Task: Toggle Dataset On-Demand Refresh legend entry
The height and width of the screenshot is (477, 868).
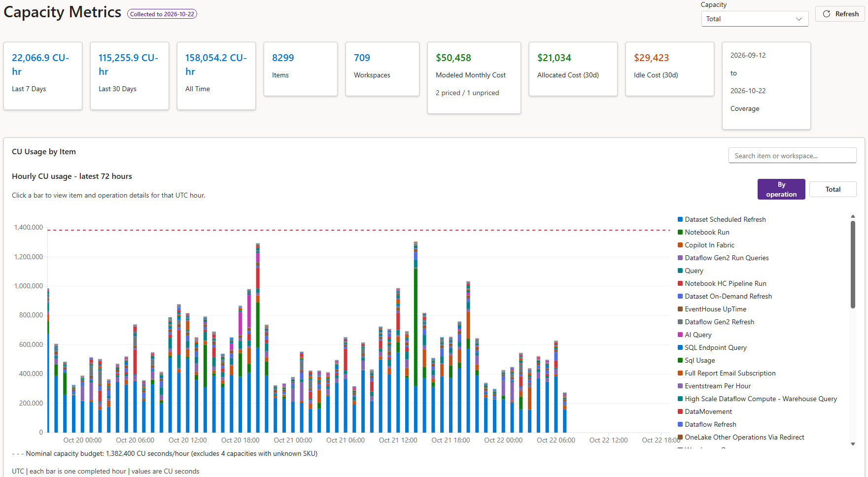Action: pyautogui.click(x=725, y=296)
